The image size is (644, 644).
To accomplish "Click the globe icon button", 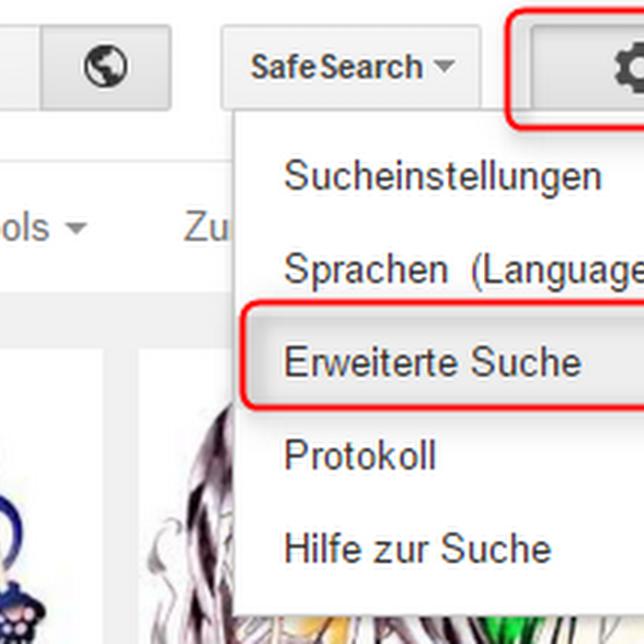I will pyautogui.click(x=106, y=67).
